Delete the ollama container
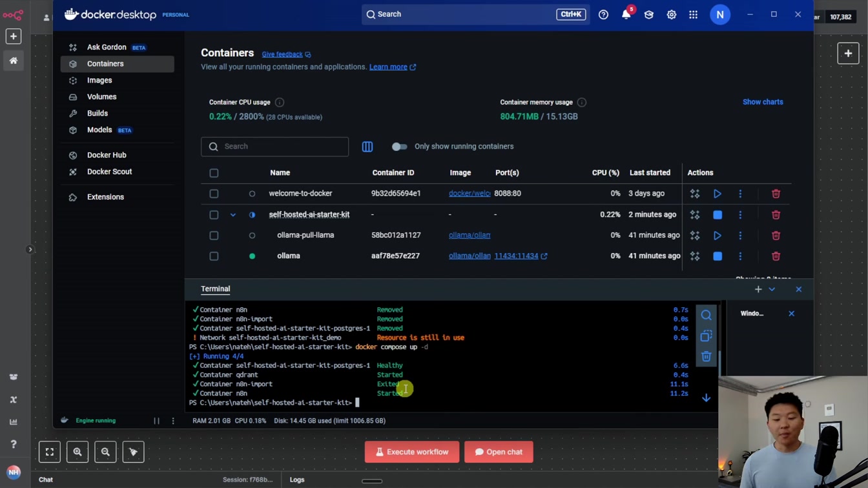The height and width of the screenshot is (488, 868). [x=776, y=256]
